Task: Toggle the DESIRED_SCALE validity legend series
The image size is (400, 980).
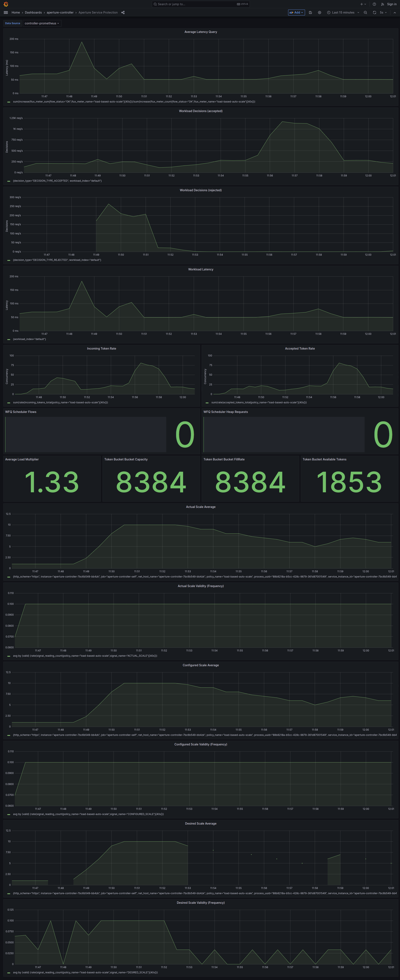Action: tap(85, 972)
